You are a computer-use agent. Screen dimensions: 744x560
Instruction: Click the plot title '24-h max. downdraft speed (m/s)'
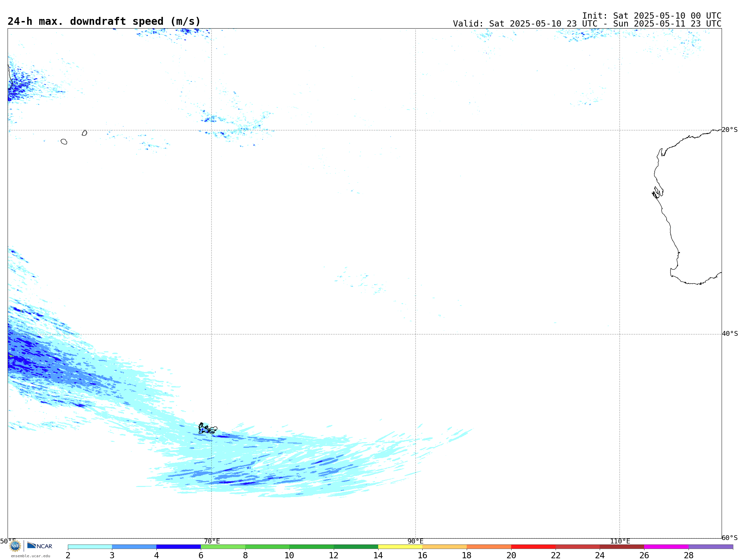[x=104, y=21]
